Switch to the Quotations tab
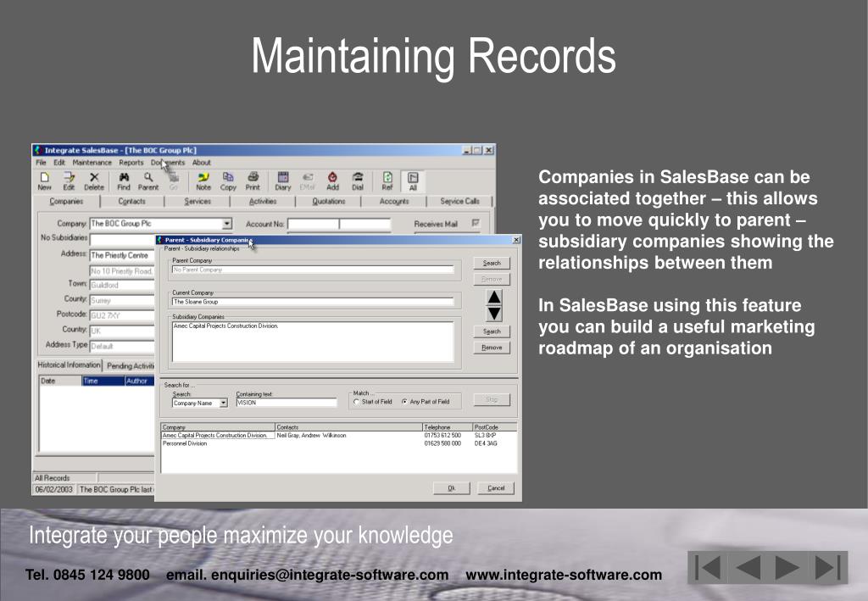 click(x=328, y=202)
